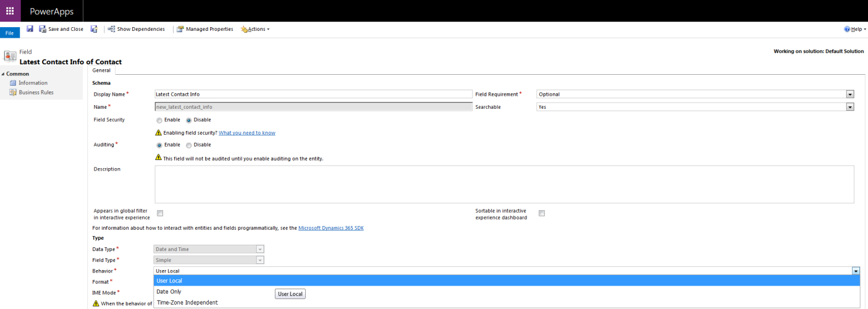The height and width of the screenshot is (309, 868).
Task: Expand the Field Requirement dropdown
Action: coord(850,95)
